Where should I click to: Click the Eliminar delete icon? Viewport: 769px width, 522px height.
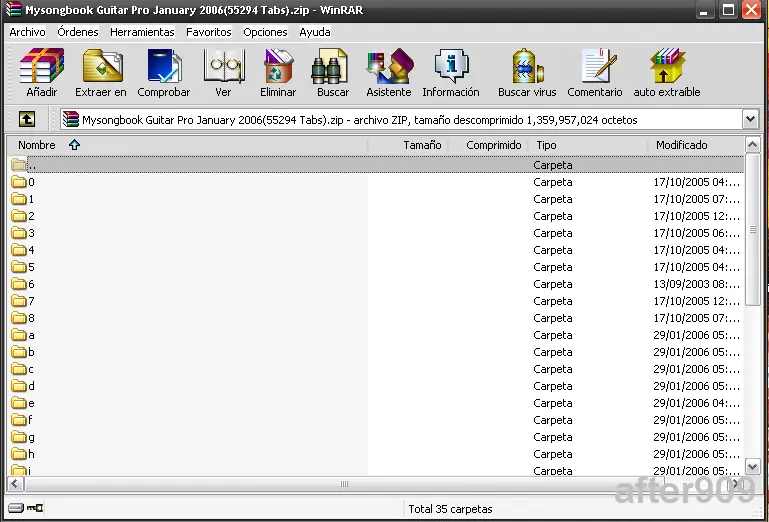tap(278, 65)
